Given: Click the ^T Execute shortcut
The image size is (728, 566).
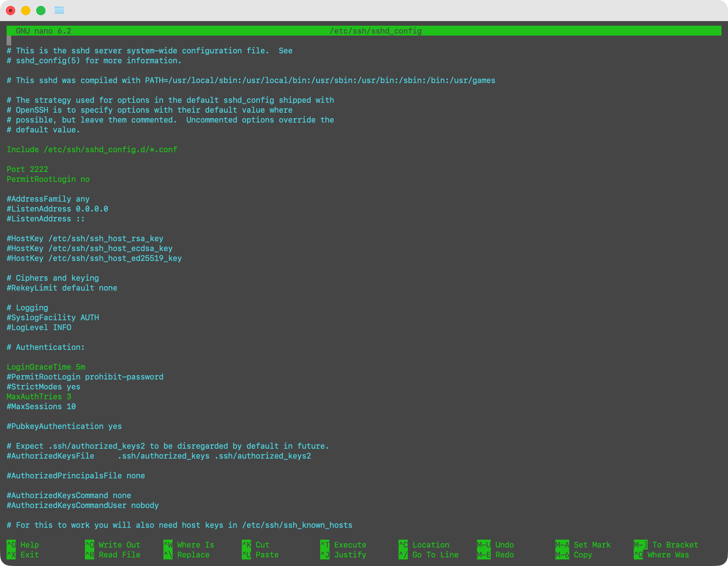Looking at the screenshot, I should pos(343,545).
